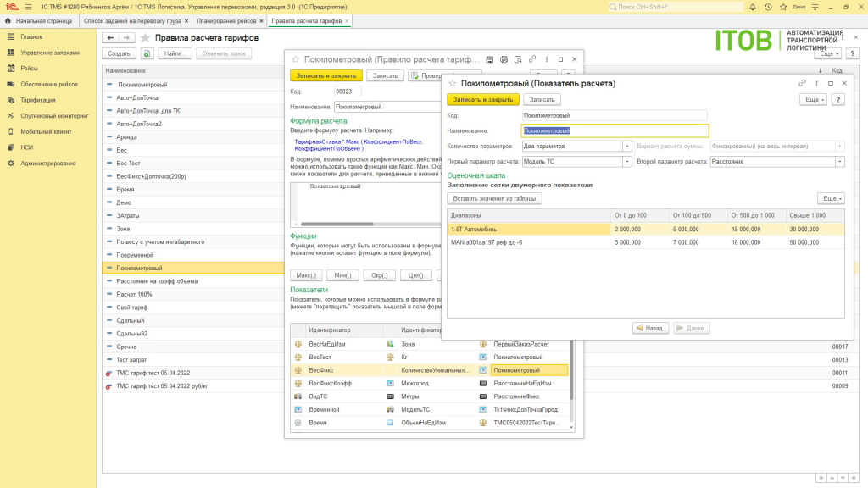
Task: Select the 1.5Т Автомобиль row
Action: pos(645,229)
